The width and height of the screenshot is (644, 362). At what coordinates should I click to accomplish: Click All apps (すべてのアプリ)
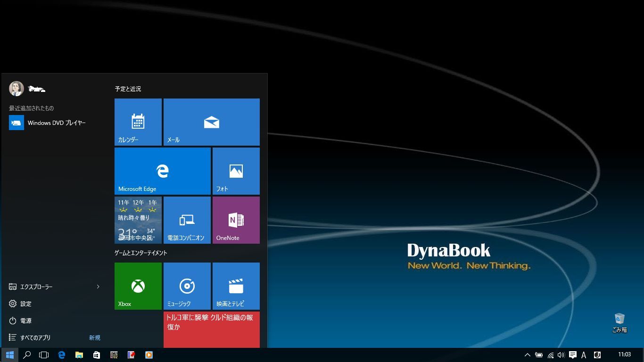(x=35, y=337)
